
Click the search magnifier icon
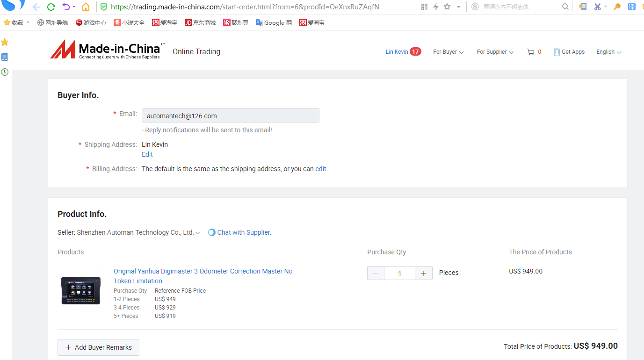pyautogui.click(x=565, y=7)
